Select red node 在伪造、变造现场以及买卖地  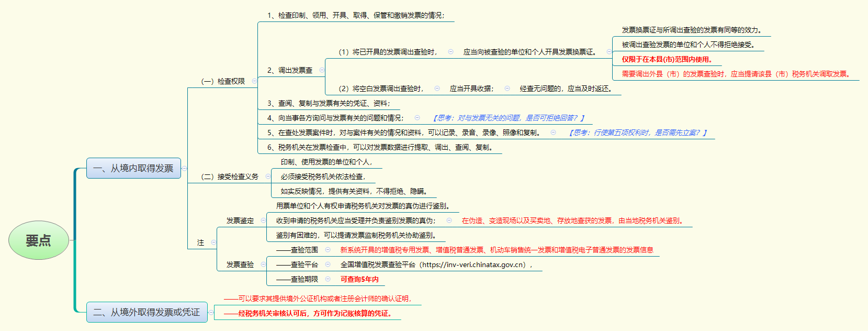click(x=573, y=220)
